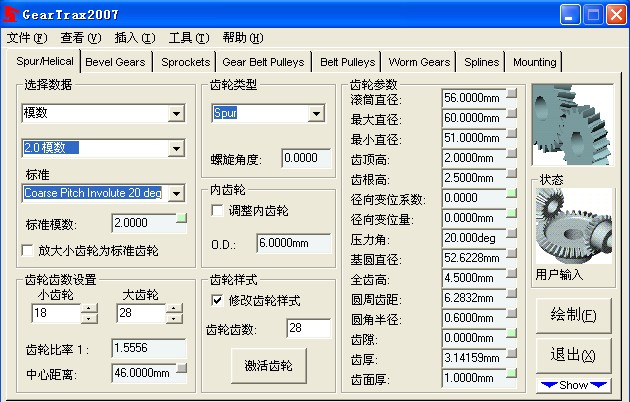Click the O.D. input field
630x402 pixels.
click(294, 243)
